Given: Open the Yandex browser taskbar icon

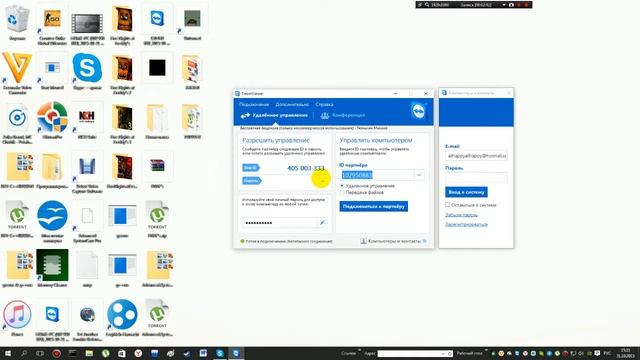Looking at the screenshot, I should coord(138,353).
